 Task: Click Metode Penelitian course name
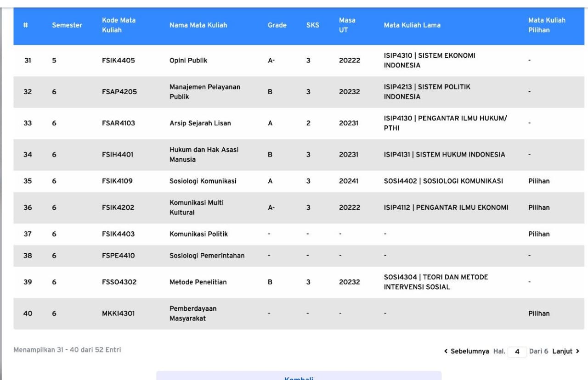[198, 282]
